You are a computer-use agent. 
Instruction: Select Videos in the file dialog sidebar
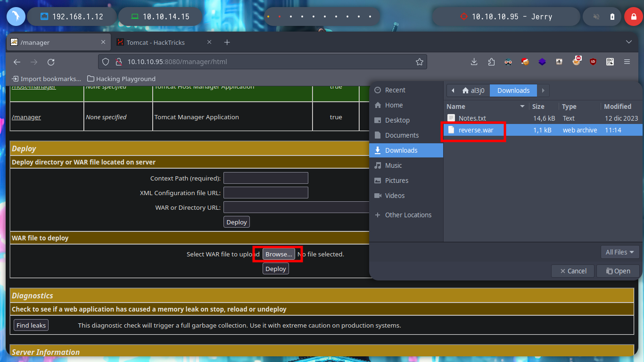(406, 196)
